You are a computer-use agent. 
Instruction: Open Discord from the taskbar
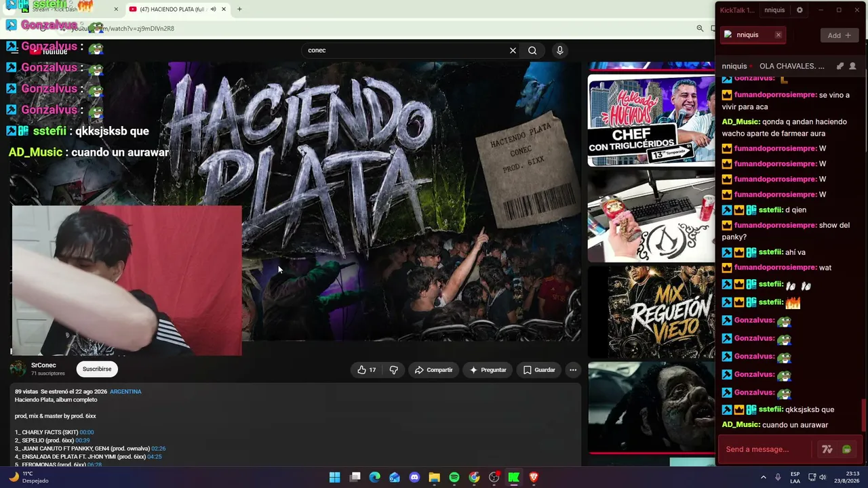coord(414,477)
